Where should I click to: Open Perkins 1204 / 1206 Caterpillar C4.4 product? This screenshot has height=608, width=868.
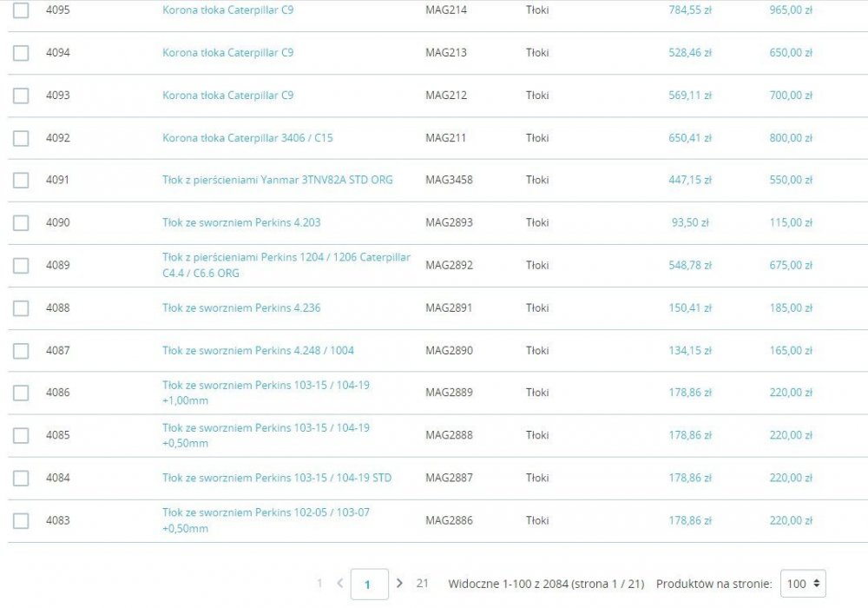[286, 265]
